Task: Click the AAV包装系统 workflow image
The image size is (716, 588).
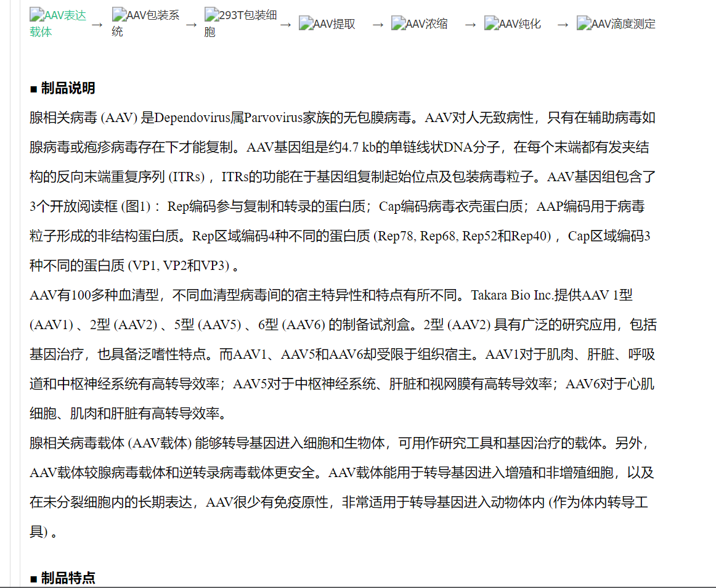Action: point(145,23)
